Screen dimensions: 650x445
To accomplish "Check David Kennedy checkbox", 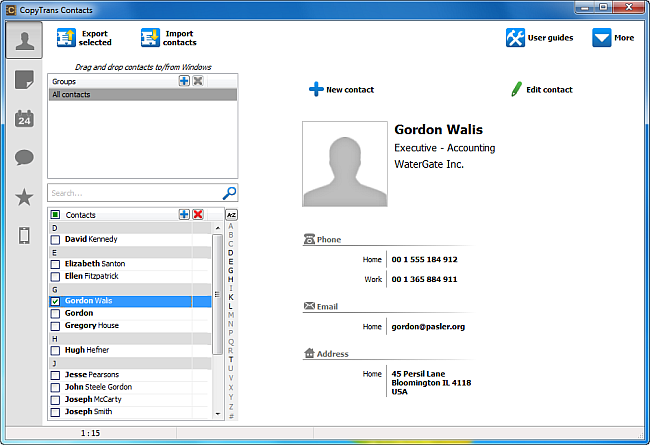I will (x=55, y=240).
